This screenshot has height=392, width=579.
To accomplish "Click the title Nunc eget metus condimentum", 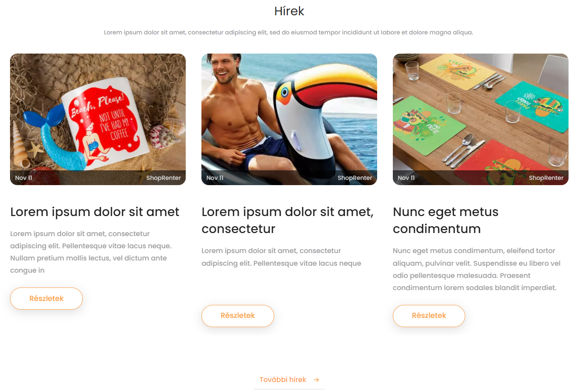I will pos(446,220).
